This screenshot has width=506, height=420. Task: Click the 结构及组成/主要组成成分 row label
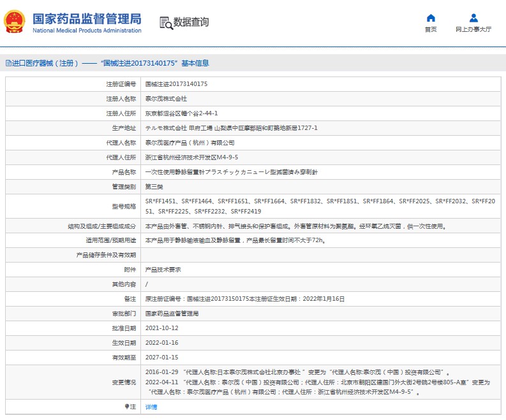[102, 226]
